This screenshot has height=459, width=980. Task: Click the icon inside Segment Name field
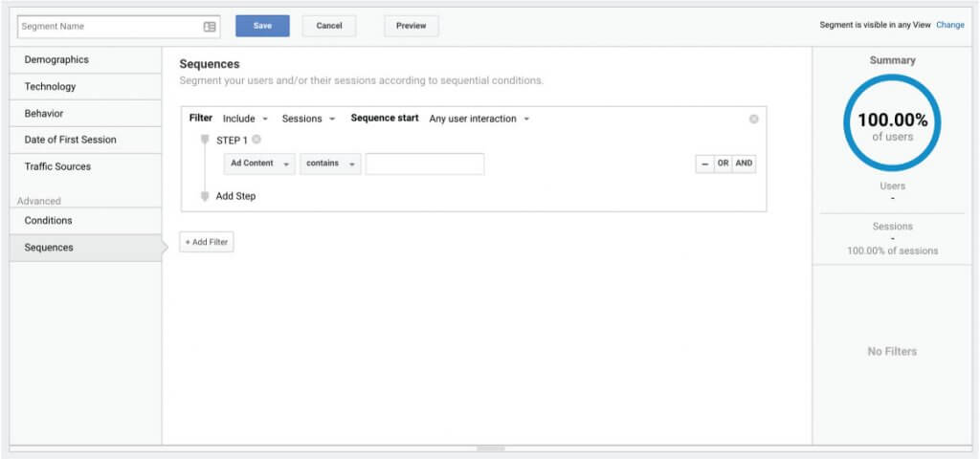210,27
